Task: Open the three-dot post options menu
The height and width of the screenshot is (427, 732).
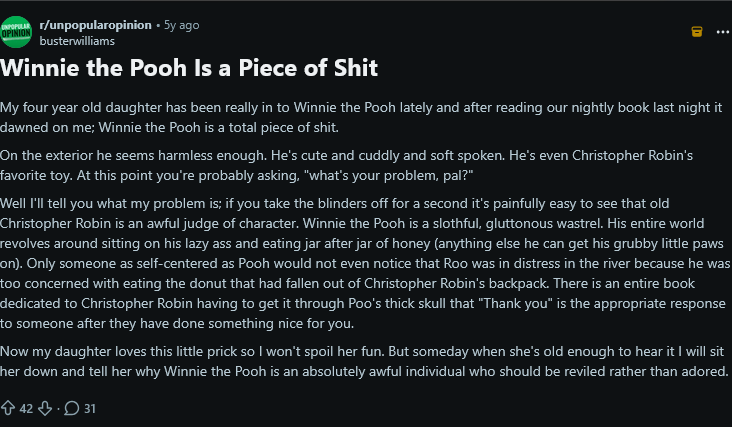Action: coord(722,31)
